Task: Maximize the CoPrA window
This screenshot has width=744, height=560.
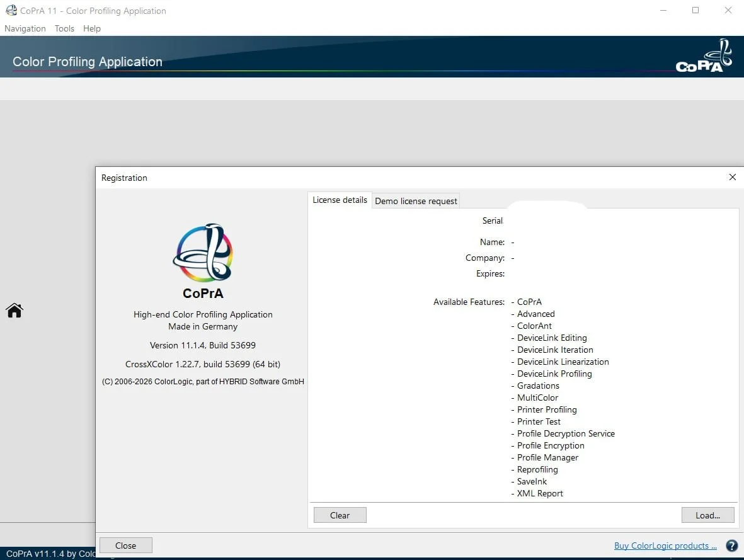Action: [x=695, y=10]
